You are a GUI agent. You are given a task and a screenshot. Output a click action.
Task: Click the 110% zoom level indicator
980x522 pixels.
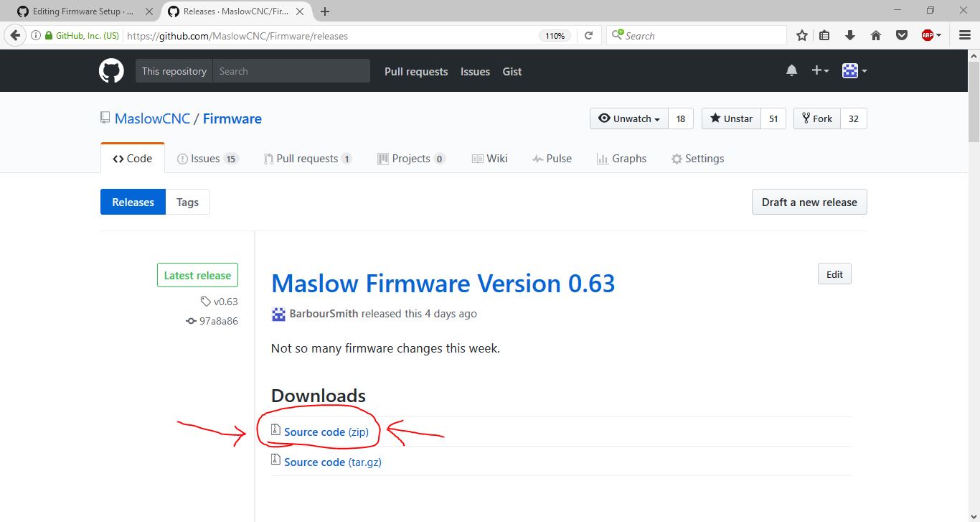[555, 35]
